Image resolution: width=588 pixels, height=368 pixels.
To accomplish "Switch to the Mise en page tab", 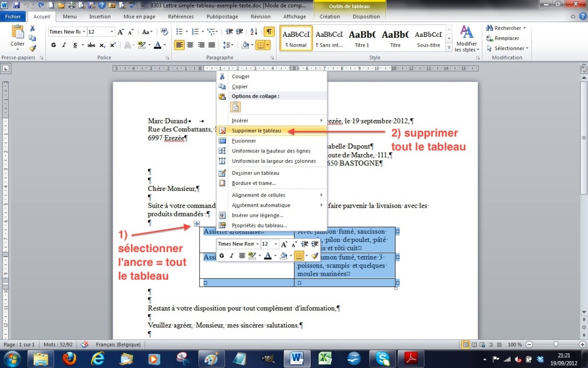I will click(x=139, y=17).
